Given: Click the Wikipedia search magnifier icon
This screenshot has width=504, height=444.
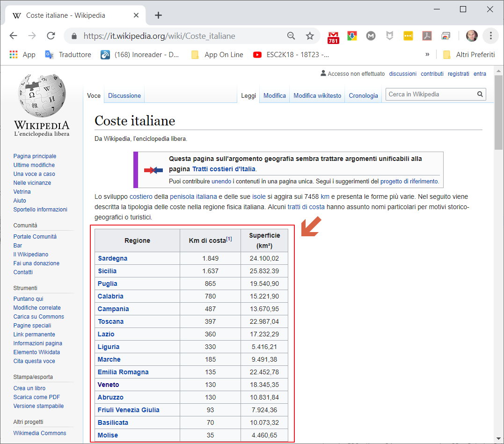Looking at the screenshot, I should [480, 94].
